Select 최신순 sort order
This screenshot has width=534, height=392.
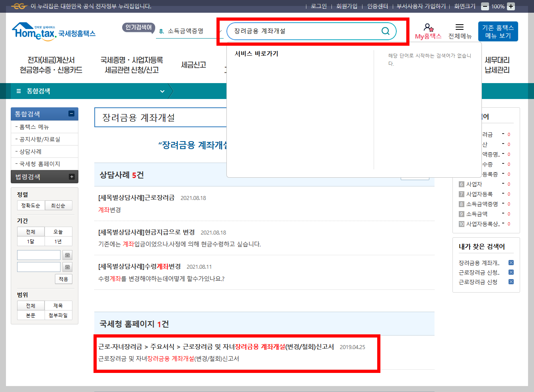point(58,205)
